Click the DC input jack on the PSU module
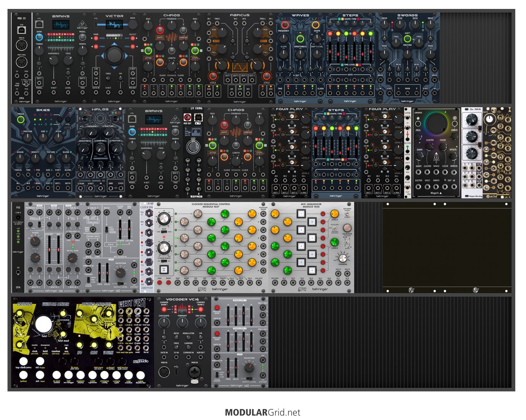 coord(18,217)
